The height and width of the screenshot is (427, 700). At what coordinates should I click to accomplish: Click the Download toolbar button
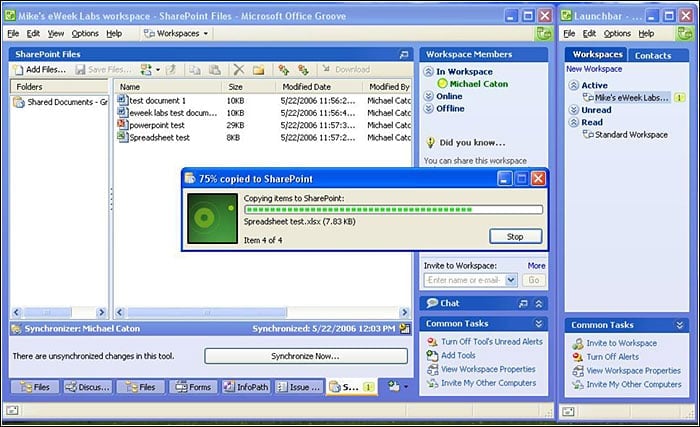tap(346, 70)
